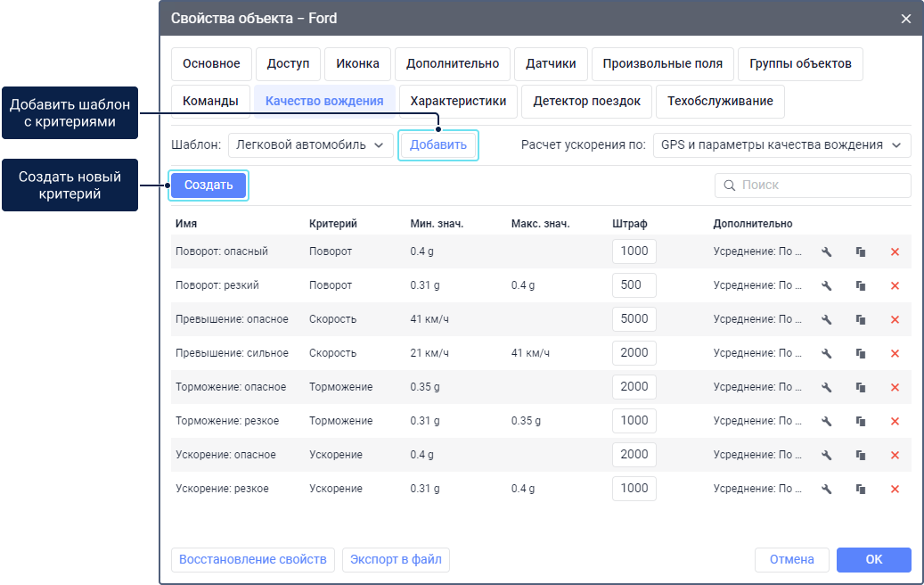Open the Детектор поездок tab
This screenshot has width=924, height=585.
pos(586,102)
